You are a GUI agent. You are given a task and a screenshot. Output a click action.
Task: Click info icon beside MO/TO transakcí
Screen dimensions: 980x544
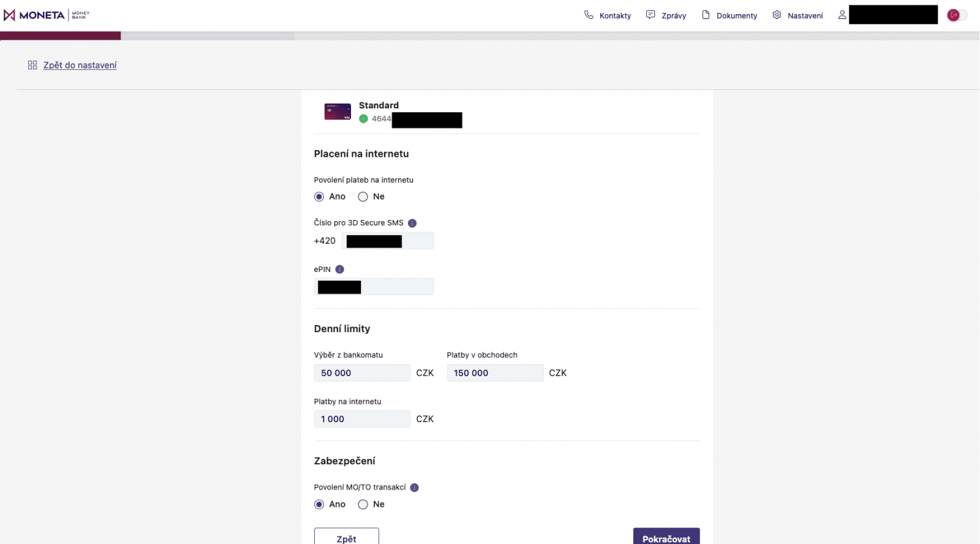415,488
